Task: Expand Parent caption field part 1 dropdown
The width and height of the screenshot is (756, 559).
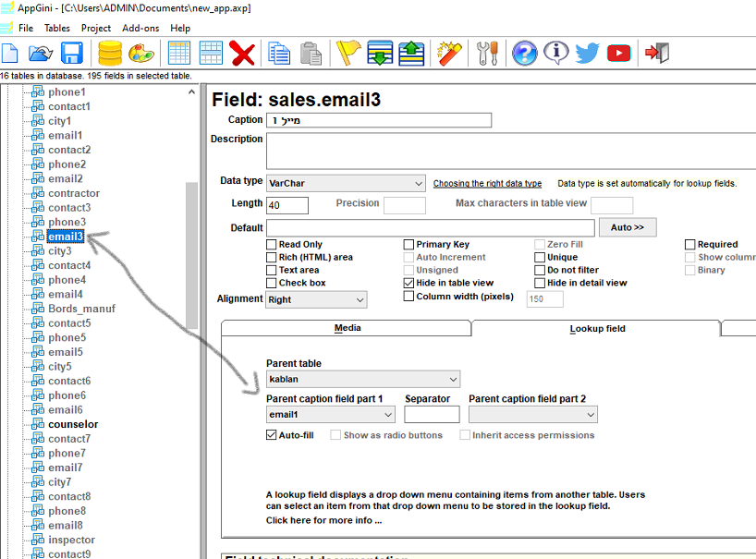Action: 330,415
